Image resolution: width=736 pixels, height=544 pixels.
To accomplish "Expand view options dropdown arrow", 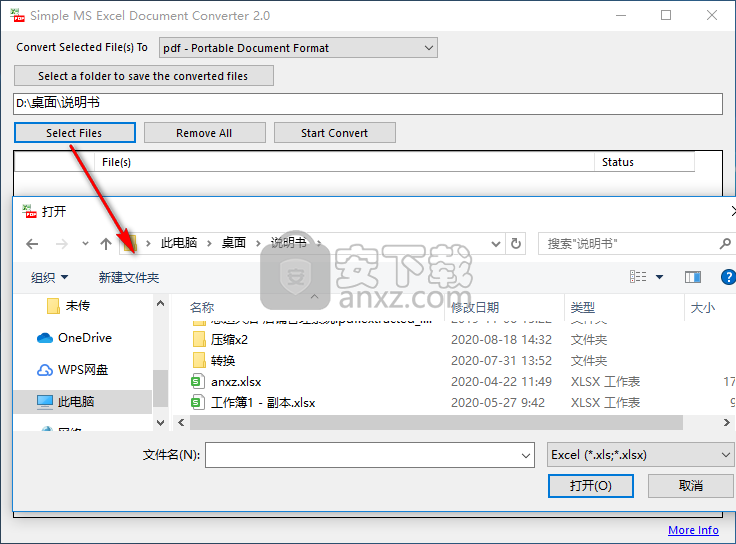I will point(659,277).
